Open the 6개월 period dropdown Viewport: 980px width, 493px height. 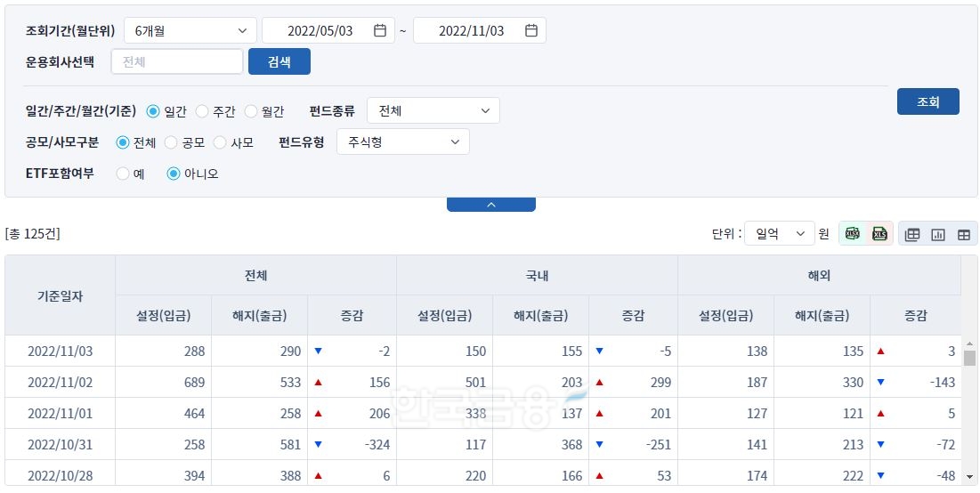point(190,31)
